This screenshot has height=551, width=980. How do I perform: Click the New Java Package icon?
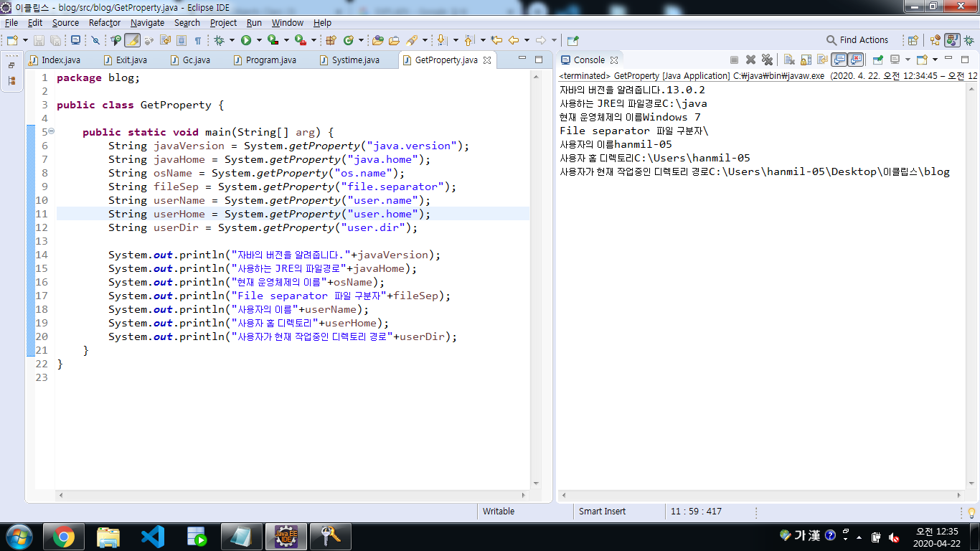click(x=331, y=40)
